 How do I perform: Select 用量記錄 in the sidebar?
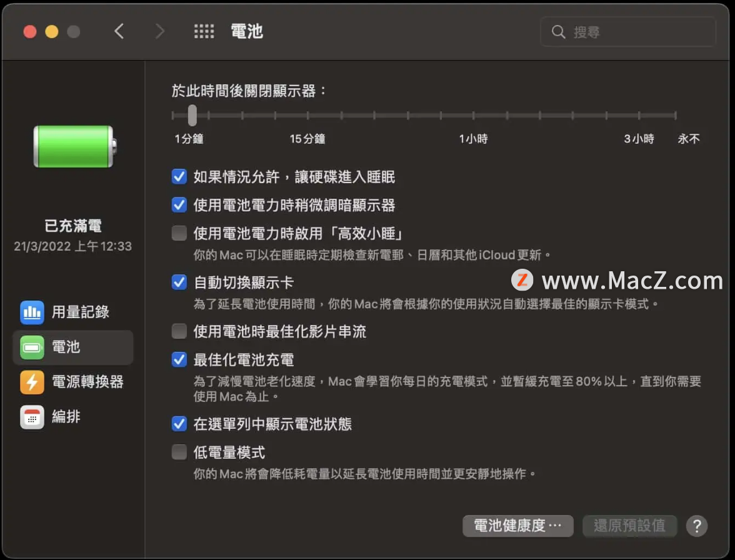pyautogui.click(x=72, y=312)
